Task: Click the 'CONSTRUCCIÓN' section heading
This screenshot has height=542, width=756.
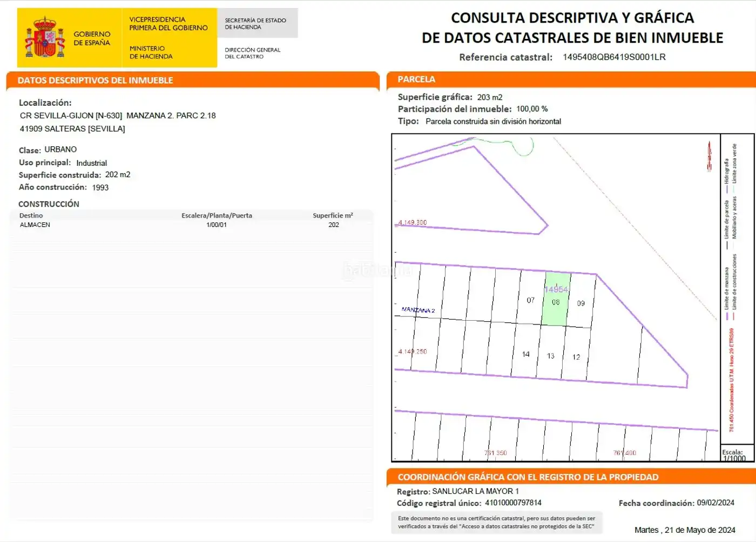Action: tap(49, 204)
